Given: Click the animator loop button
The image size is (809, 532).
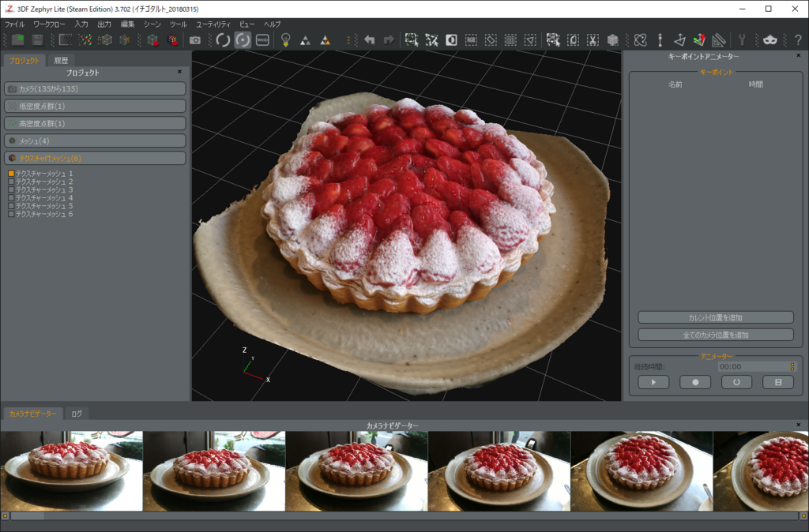Looking at the screenshot, I should pyautogui.click(x=736, y=382).
